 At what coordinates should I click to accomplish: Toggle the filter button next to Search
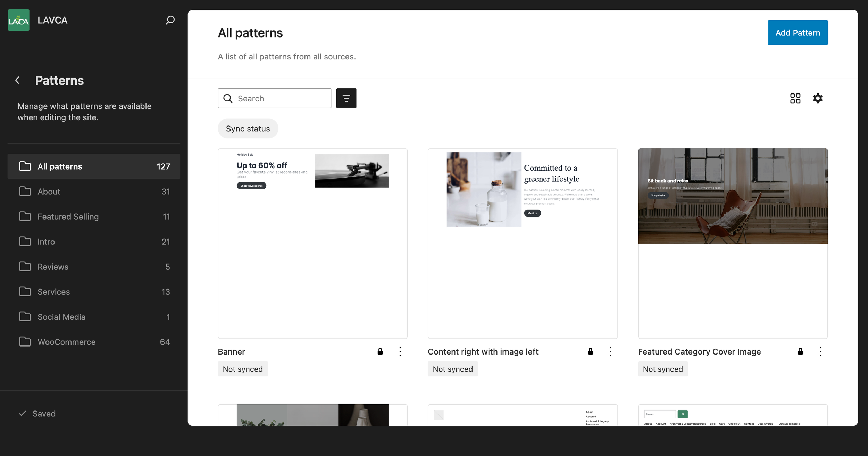point(346,98)
